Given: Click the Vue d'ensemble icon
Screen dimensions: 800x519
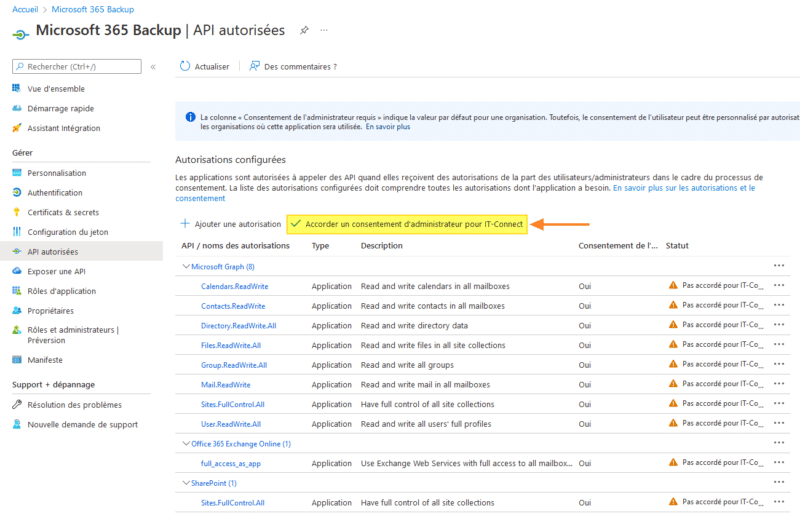Looking at the screenshot, I should pyautogui.click(x=17, y=88).
